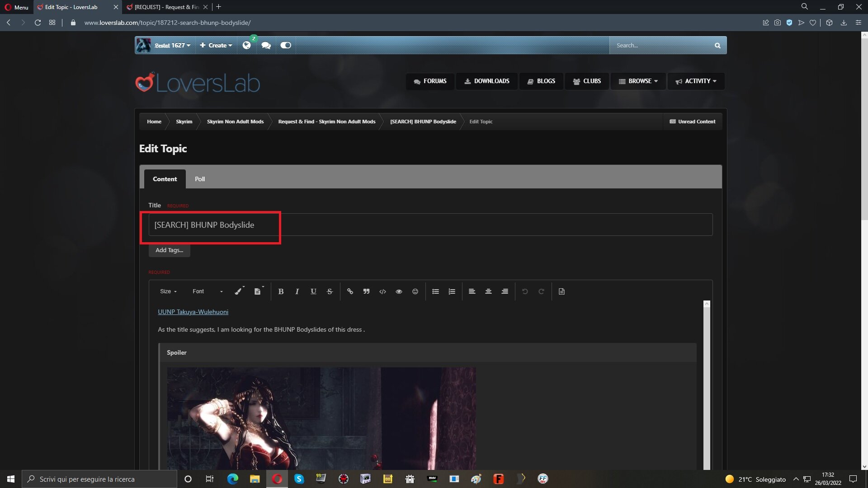Viewport: 868px width, 488px height.
Task: Open text color brush dropdown
Action: click(x=239, y=291)
